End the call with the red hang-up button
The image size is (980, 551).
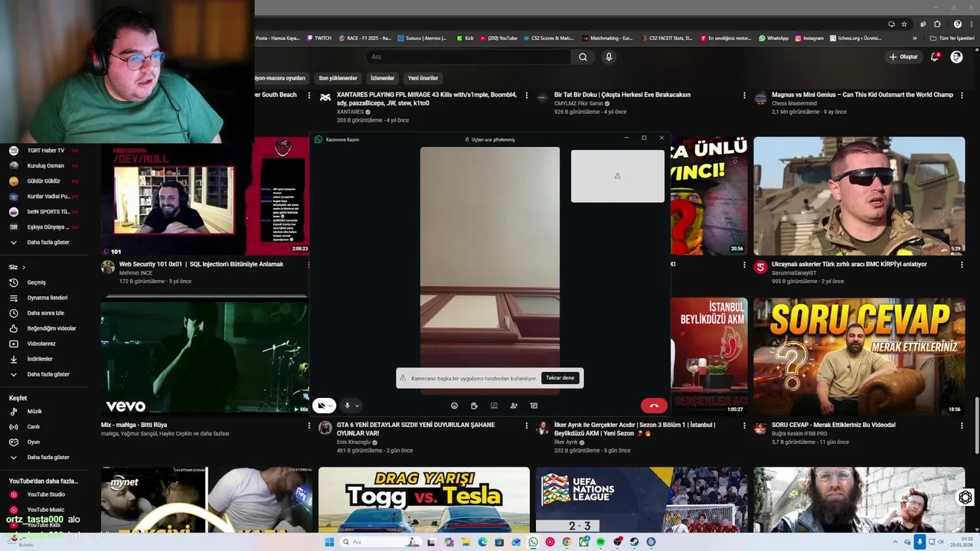(654, 406)
